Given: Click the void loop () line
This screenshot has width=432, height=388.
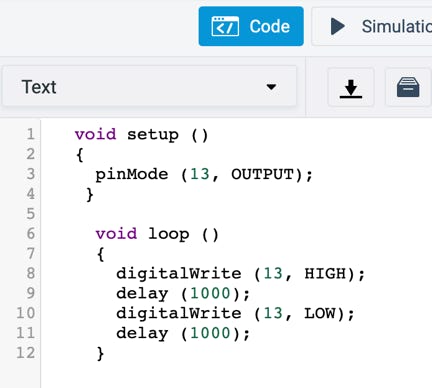Looking at the screenshot, I should 157,234.
